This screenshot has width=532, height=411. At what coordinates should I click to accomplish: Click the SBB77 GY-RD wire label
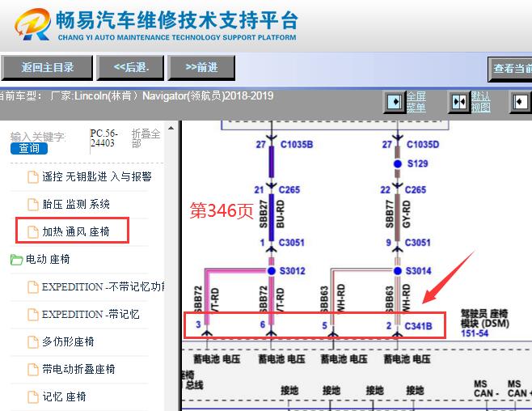point(398,214)
